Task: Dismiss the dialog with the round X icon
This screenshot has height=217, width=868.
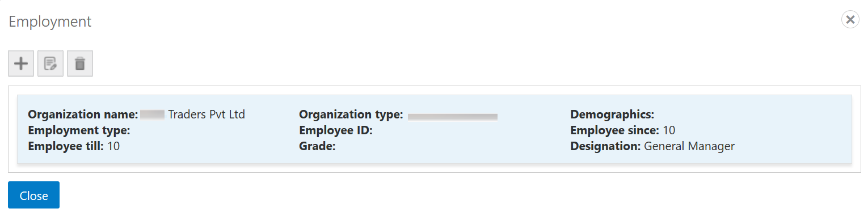Action: pos(850,20)
